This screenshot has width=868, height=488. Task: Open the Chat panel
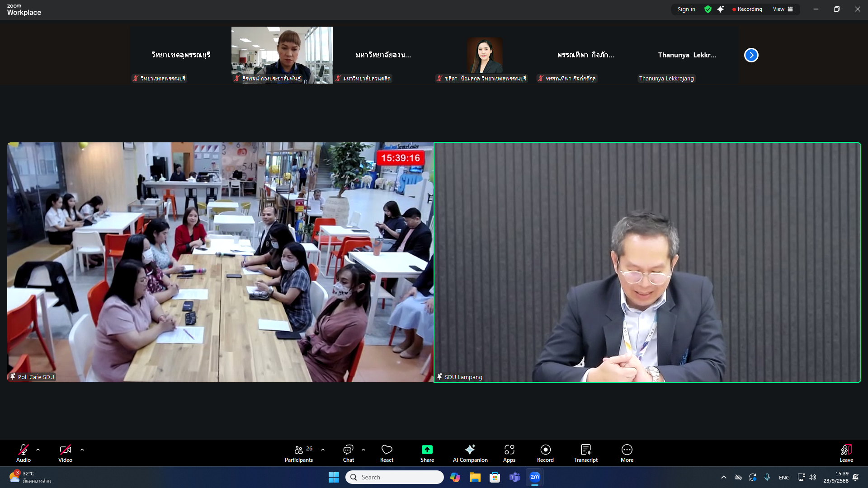point(348,453)
